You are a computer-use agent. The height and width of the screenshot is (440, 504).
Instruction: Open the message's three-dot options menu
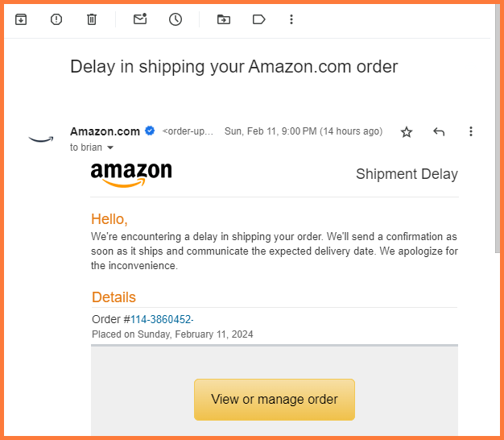tap(471, 131)
